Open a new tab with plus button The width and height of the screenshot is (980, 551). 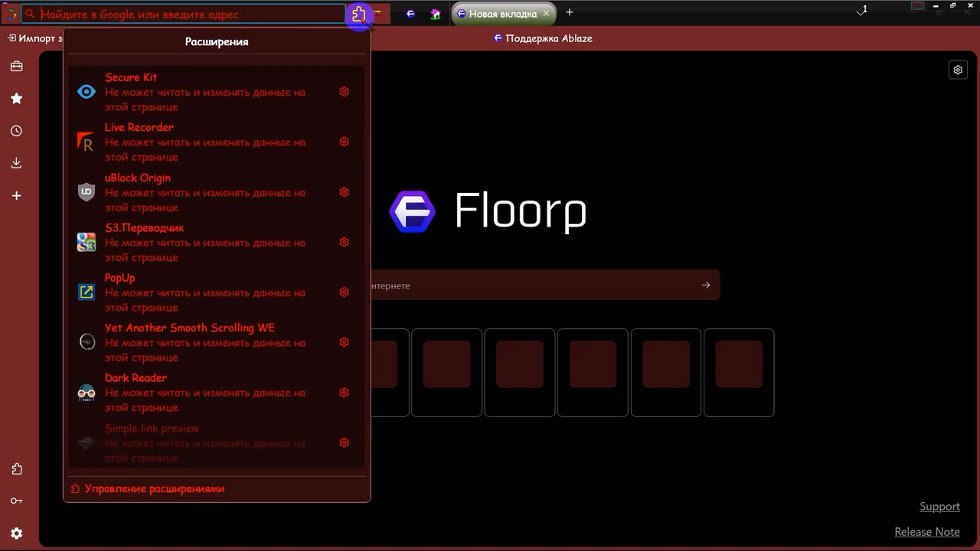pos(569,12)
